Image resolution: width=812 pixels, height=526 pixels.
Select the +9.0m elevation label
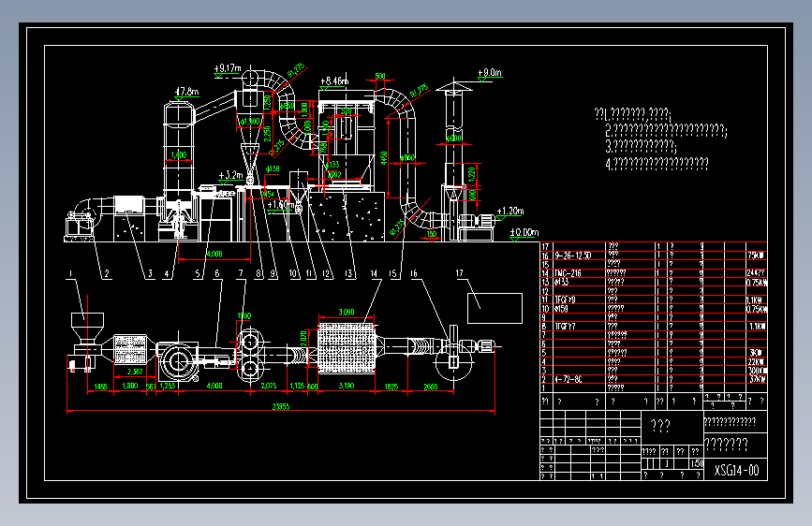[x=490, y=72]
